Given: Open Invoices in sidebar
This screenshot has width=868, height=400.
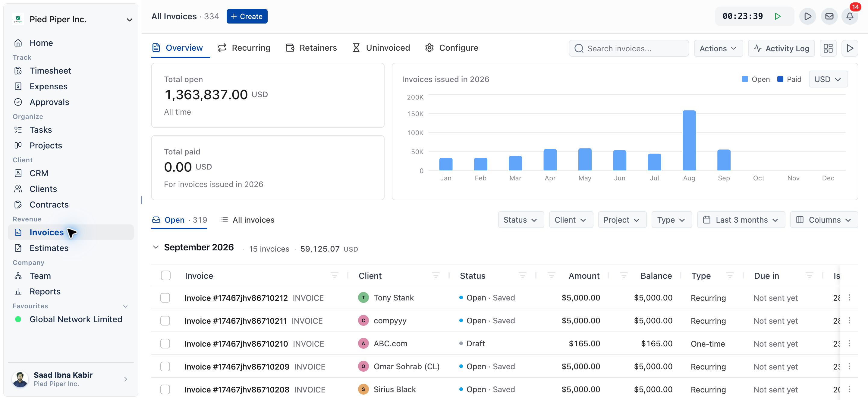Looking at the screenshot, I should tap(71, 232).
